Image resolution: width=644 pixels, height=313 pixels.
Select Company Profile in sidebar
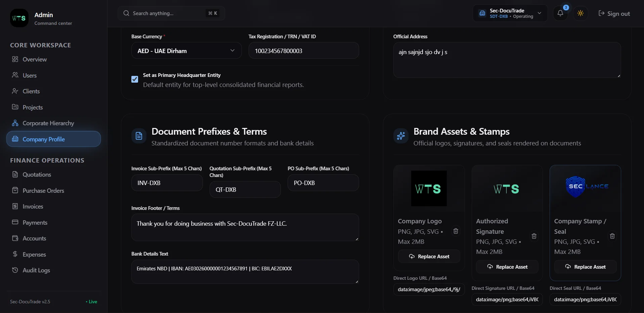[x=54, y=139]
